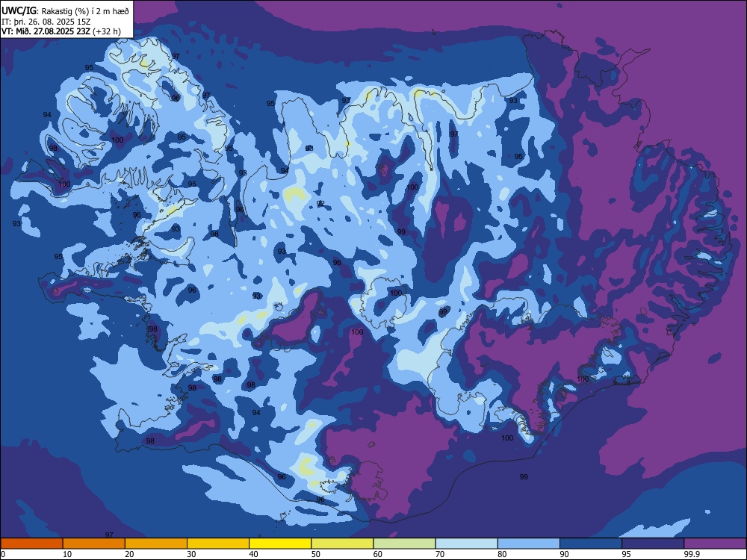This screenshot has height=560, width=747.
Task: Click the orange 10–20 legend swatch
Action: pos(94,544)
